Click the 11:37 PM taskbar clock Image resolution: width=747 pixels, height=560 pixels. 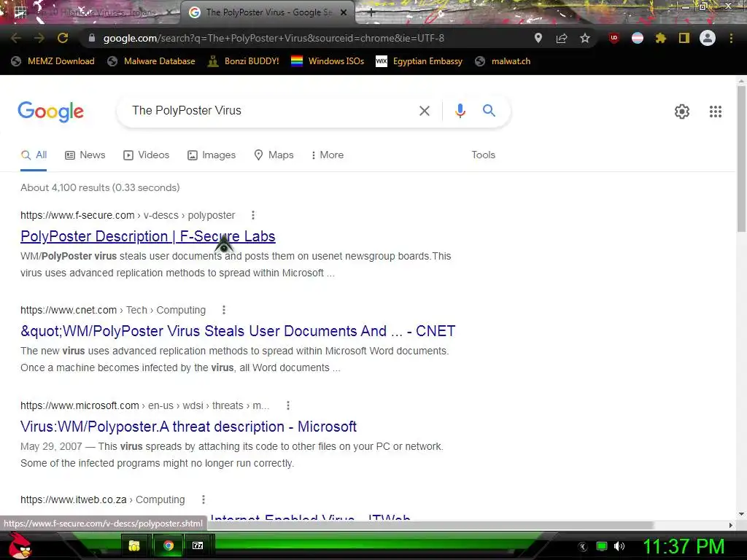pyautogui.click(x=684, y=546)
